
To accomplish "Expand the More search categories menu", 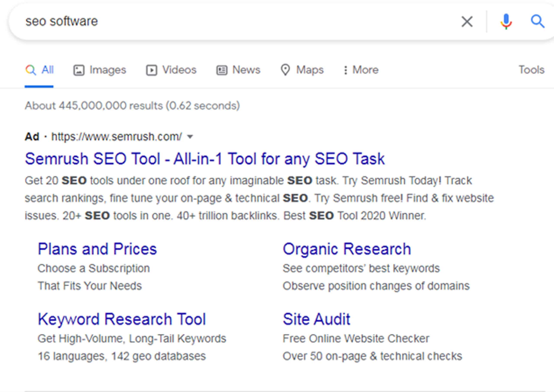I will coord(361,70).
